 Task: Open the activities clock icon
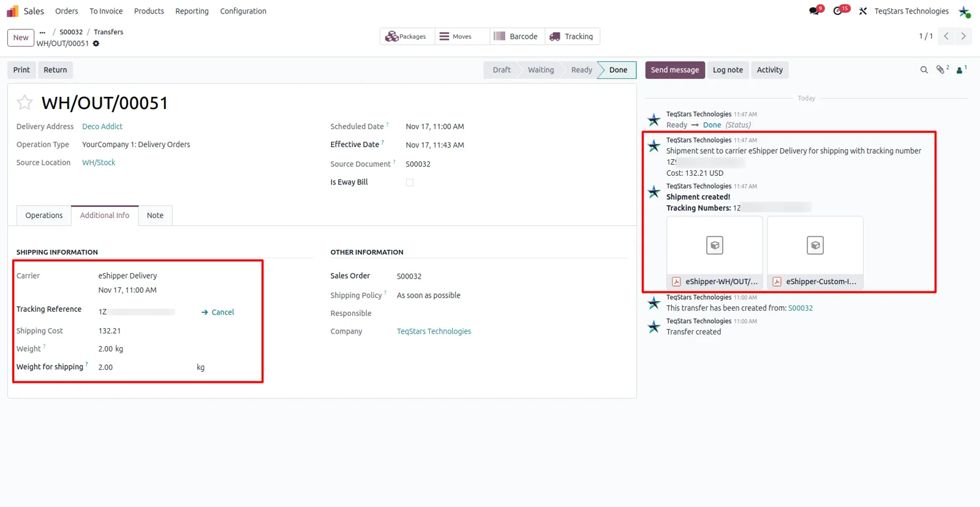pyautogui.click(x=838, y=11)
